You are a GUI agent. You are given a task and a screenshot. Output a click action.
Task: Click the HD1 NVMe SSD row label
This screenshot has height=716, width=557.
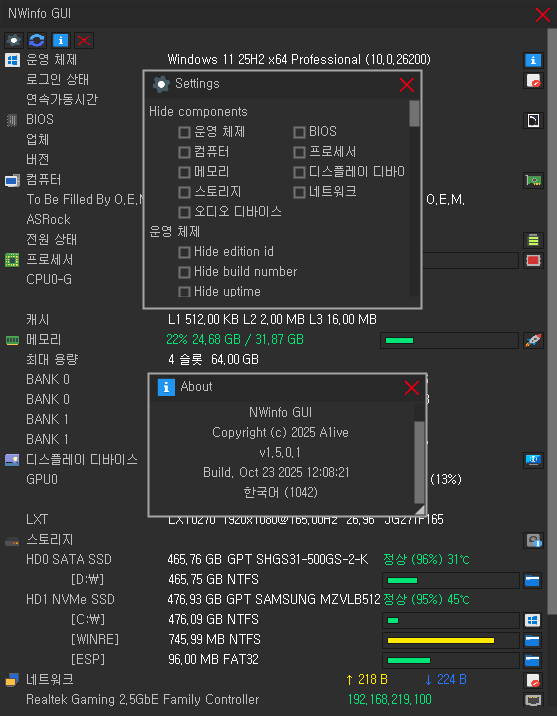click(70, 600)
